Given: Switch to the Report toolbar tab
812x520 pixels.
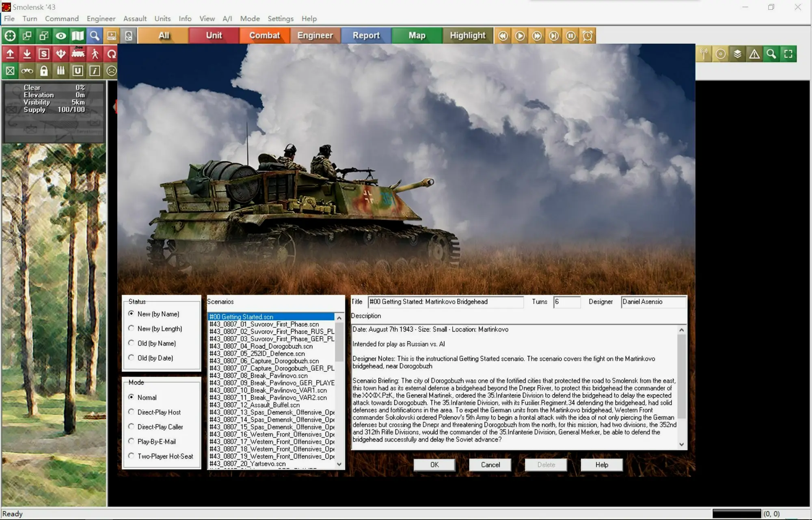Looking at the screenshot, I should click(366, 36).
